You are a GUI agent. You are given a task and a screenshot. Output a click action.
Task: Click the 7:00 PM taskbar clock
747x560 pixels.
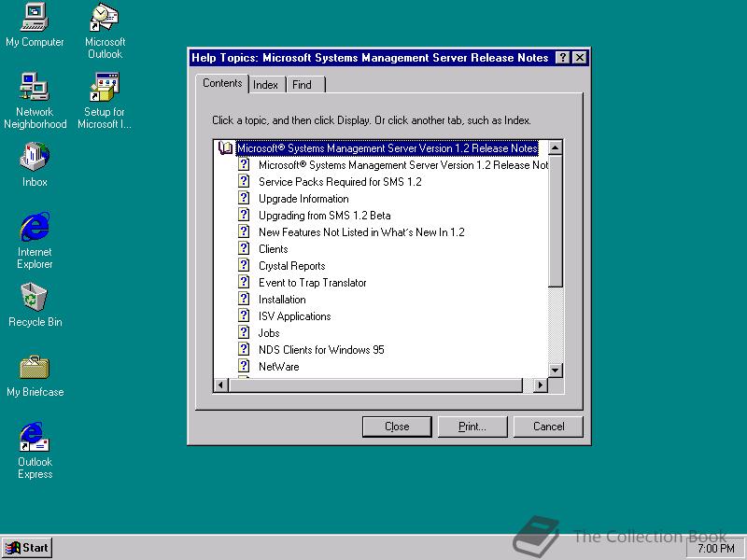(716, 549)
